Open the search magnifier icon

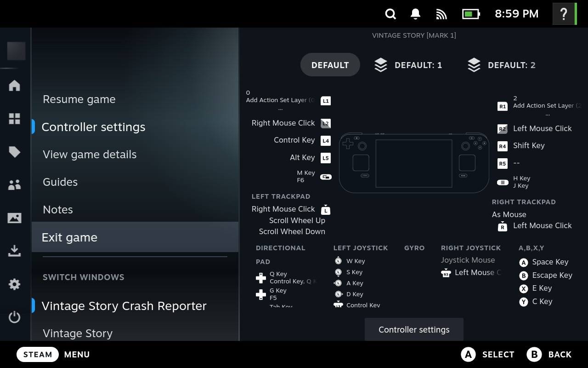pos(390,14)
